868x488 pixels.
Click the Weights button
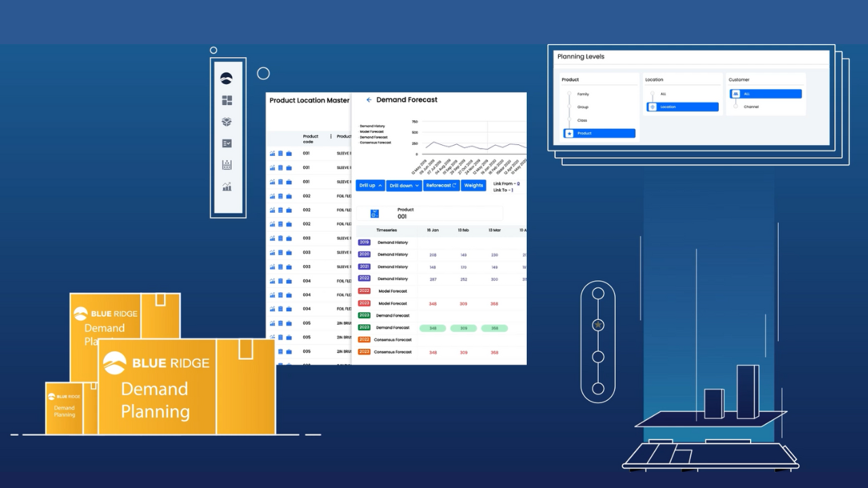tap(473, 186)
